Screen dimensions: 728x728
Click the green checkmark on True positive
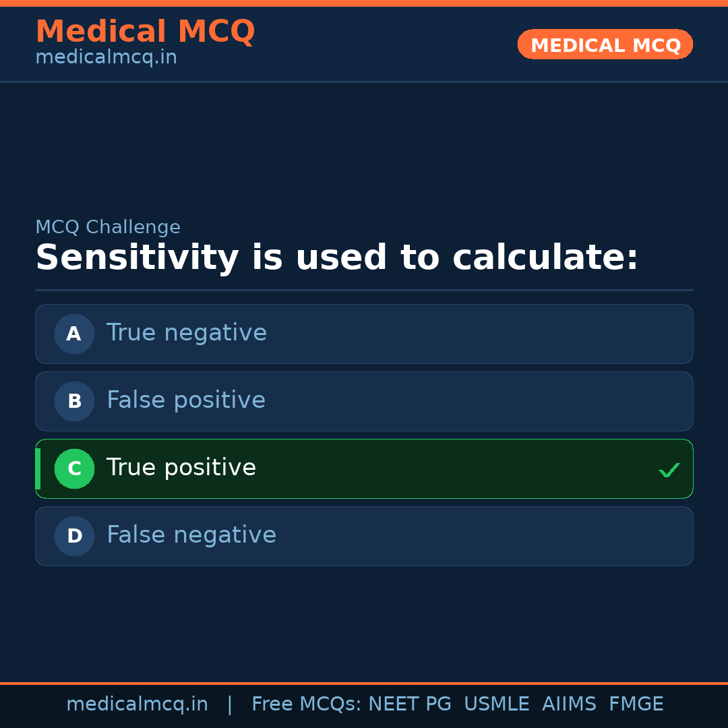tap(669, 470)
